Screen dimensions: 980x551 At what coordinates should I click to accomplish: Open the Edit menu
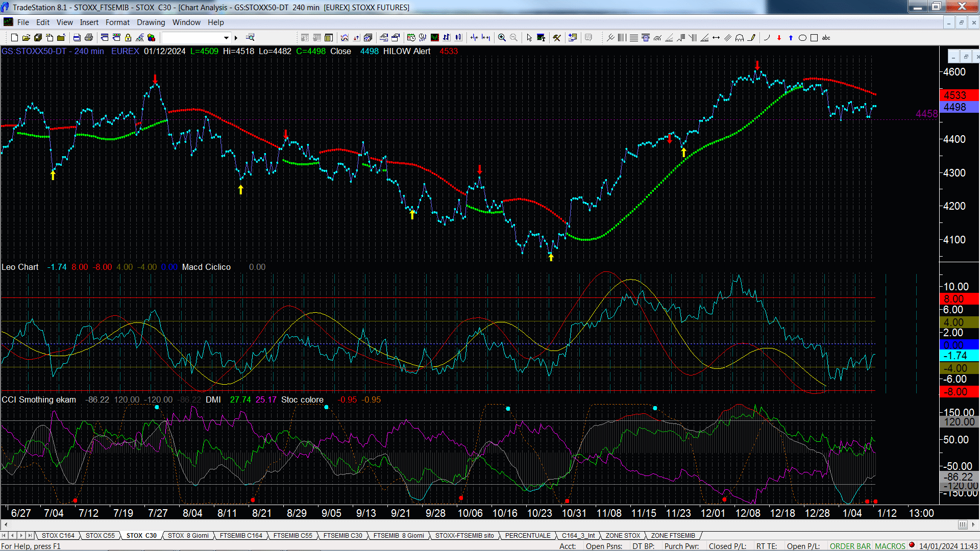[x=43, y=22]
